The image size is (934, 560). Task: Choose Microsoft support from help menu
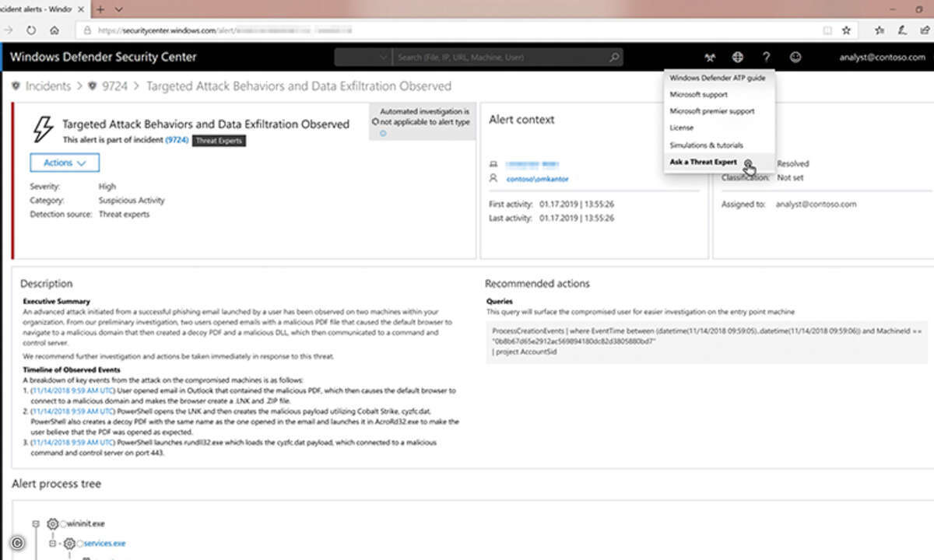(699, 94)
